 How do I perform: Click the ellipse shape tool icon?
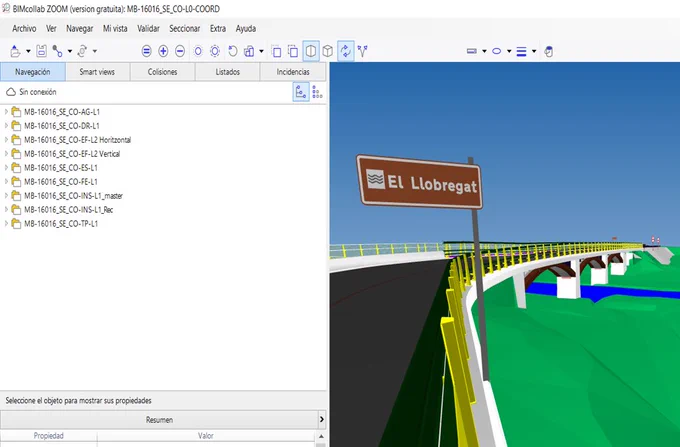497,51
